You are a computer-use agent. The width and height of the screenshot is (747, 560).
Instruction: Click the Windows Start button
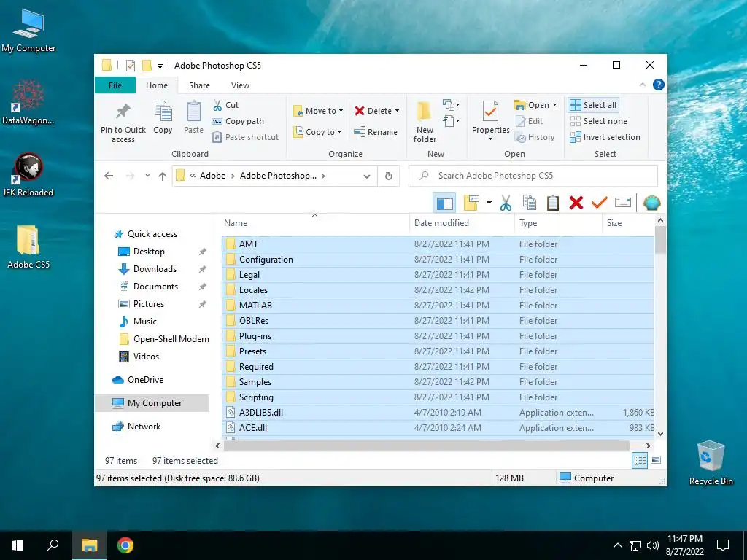click(18, 545)
